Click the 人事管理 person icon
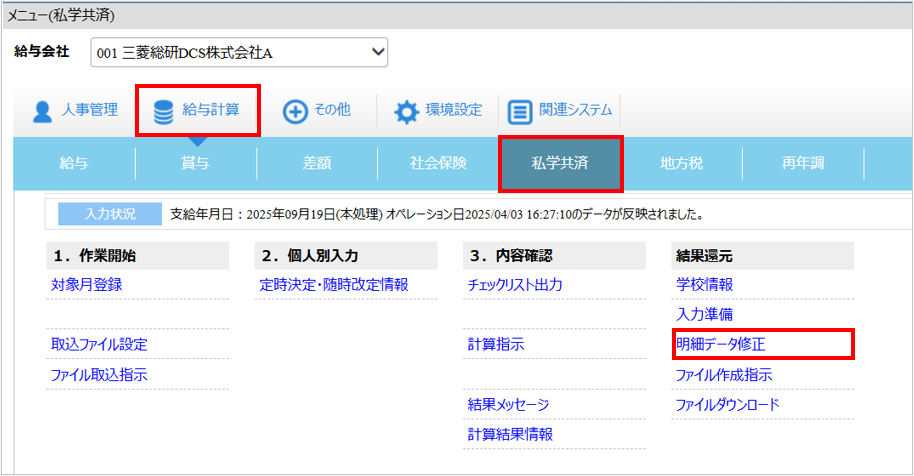 (42, 111)
